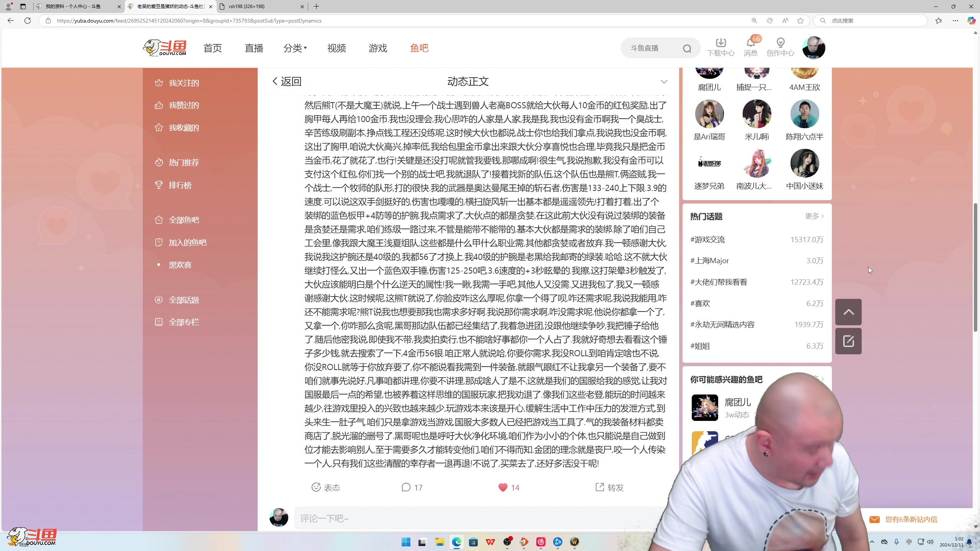Click the page vertical scrollbar thumb
980x551 pixels.
pyautogui.click(x=975, y=268)
